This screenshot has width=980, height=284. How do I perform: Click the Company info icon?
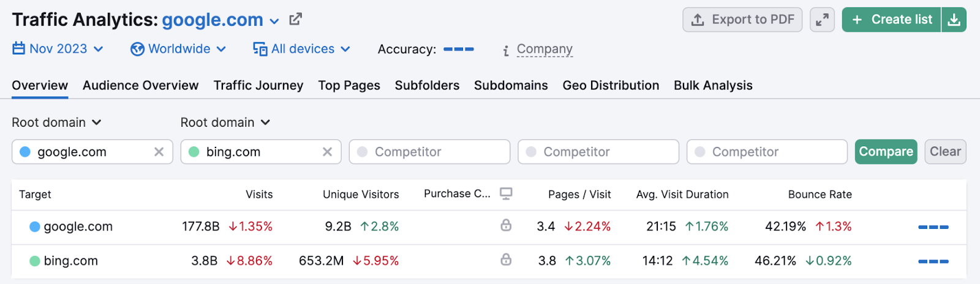[506, 50]
